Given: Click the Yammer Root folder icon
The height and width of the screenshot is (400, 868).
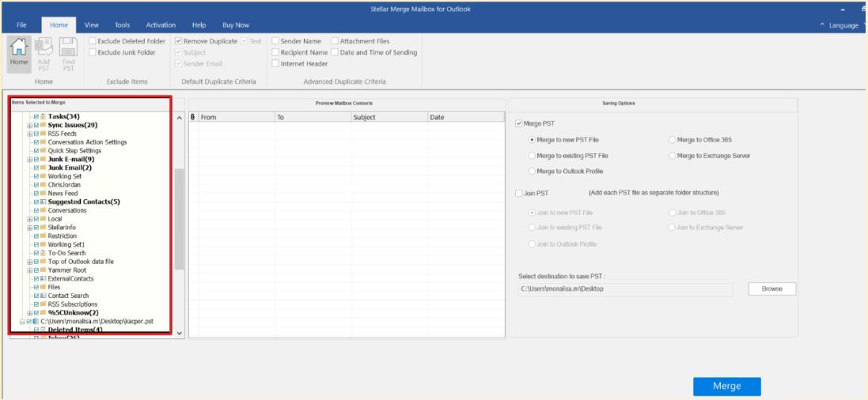Looking at the screenshot, I should click(x=44, y=270).
